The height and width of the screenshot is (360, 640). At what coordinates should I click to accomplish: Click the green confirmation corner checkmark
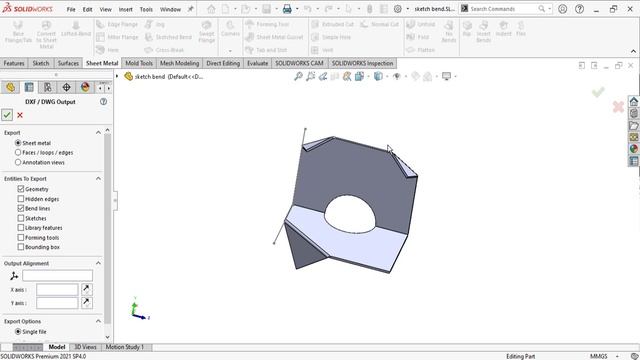point(598,92)
